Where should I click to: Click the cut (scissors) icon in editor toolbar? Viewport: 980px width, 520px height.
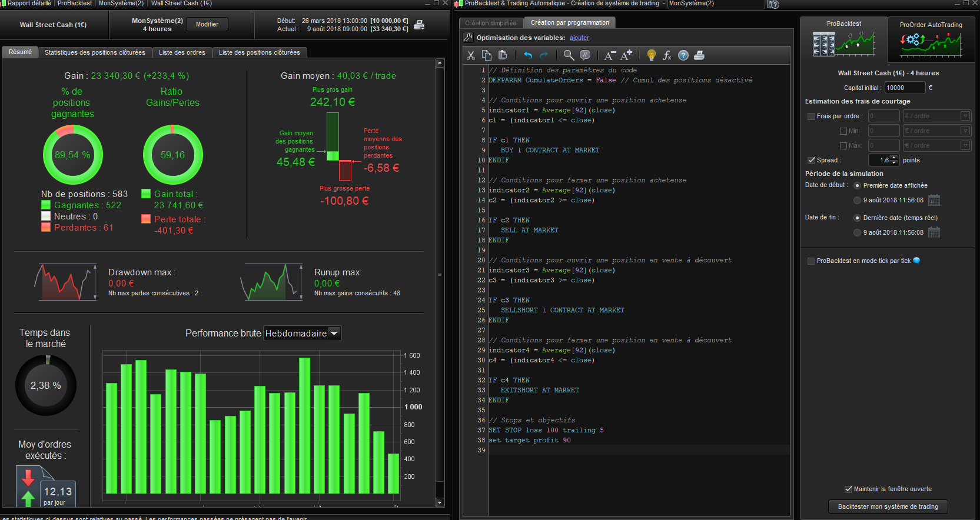[471, 55]
